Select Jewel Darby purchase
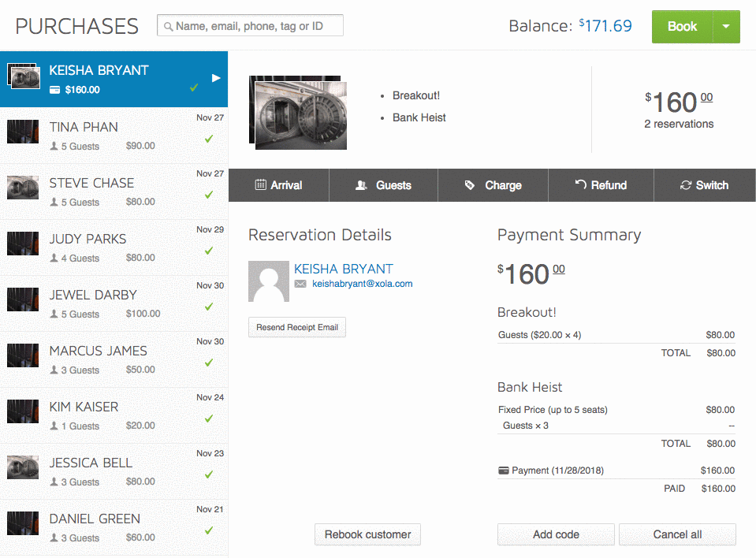Screen dimensions: 756x558 tap(114, 303)
